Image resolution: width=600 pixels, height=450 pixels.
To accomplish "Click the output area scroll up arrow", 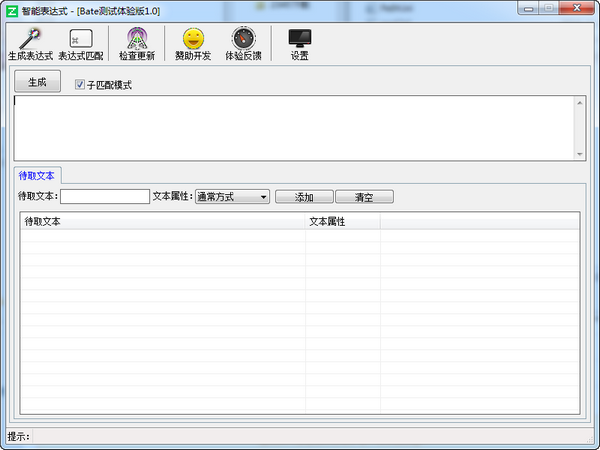I will (580, 101).
